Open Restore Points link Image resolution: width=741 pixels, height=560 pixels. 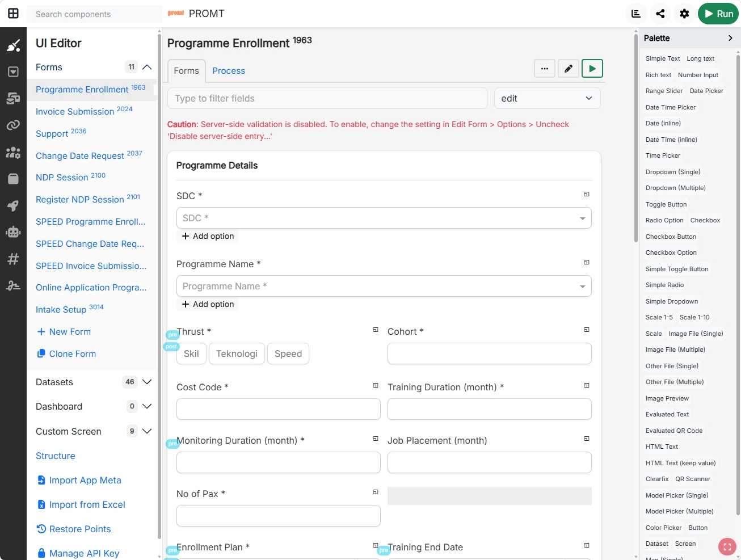[x=74, y=529]
